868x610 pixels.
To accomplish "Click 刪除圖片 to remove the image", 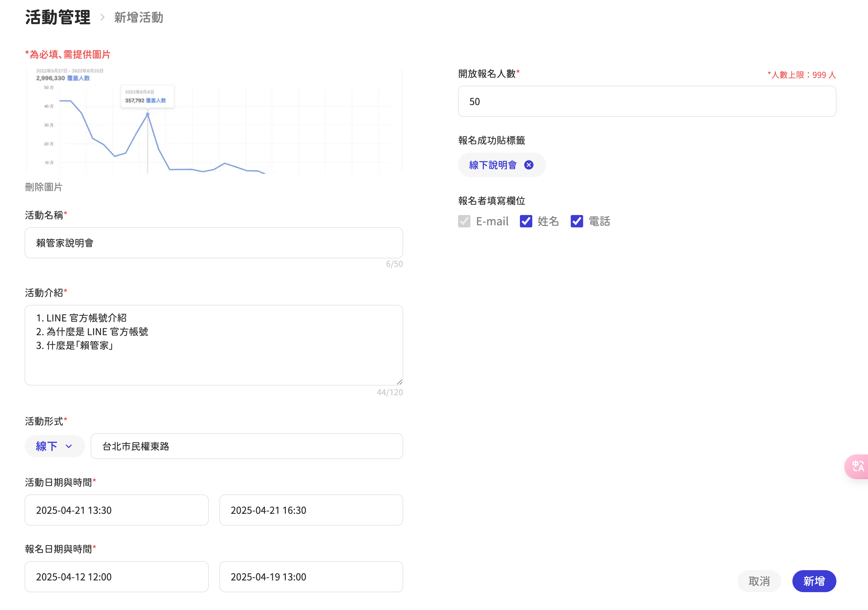I will click(x=44, y=187).
